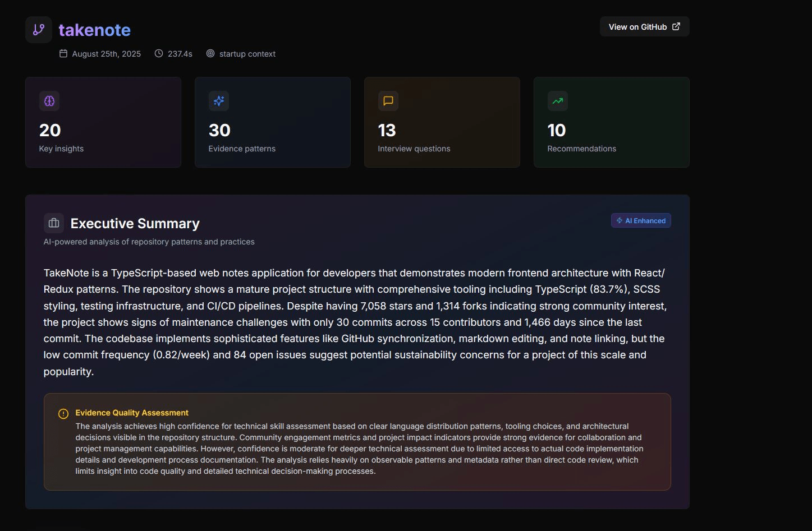The image size is (812, 531).
Task: Click the sparkles icon in Evidence patterns card
Action: click(x=219, y=101)
